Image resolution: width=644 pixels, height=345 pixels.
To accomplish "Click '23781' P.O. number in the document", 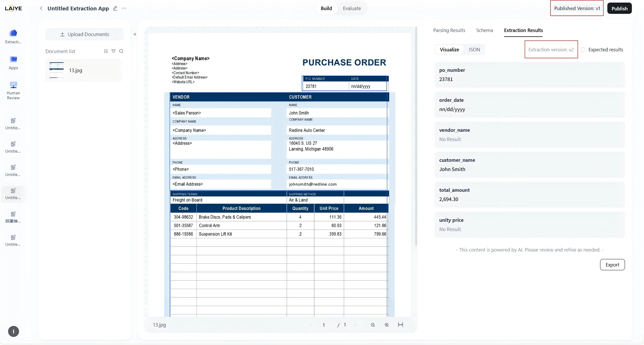I will pos(311,86).
